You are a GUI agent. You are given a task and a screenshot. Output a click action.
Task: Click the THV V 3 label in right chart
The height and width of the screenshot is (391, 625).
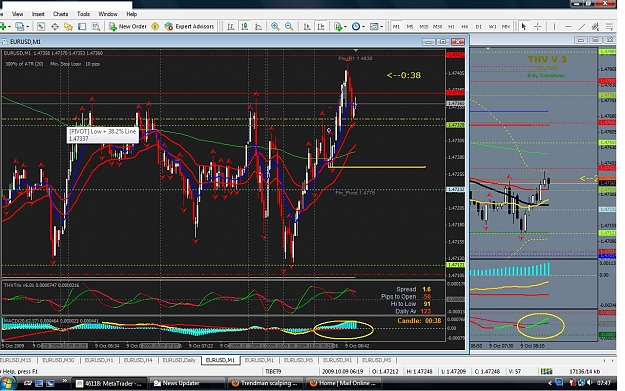point(547,59)
